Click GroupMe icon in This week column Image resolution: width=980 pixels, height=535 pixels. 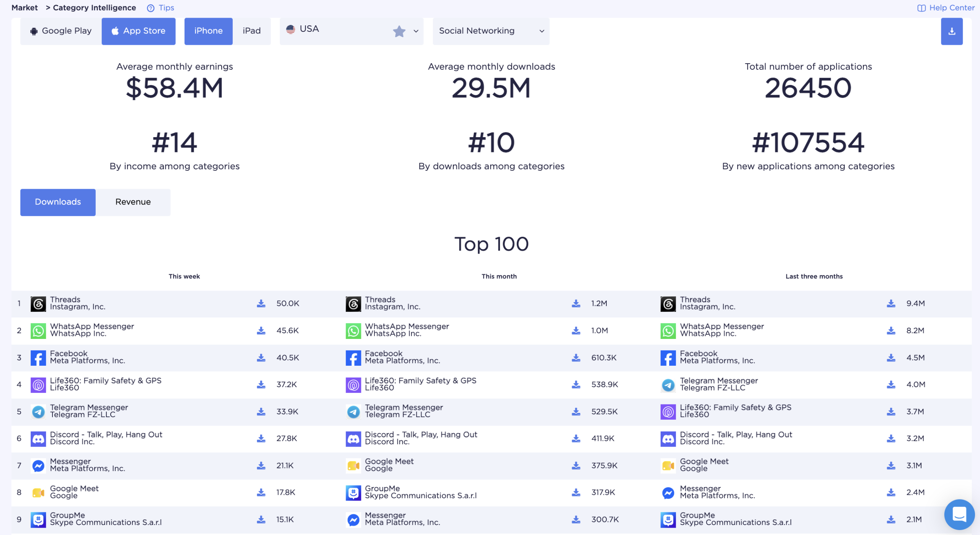click(x=38, y=520)
